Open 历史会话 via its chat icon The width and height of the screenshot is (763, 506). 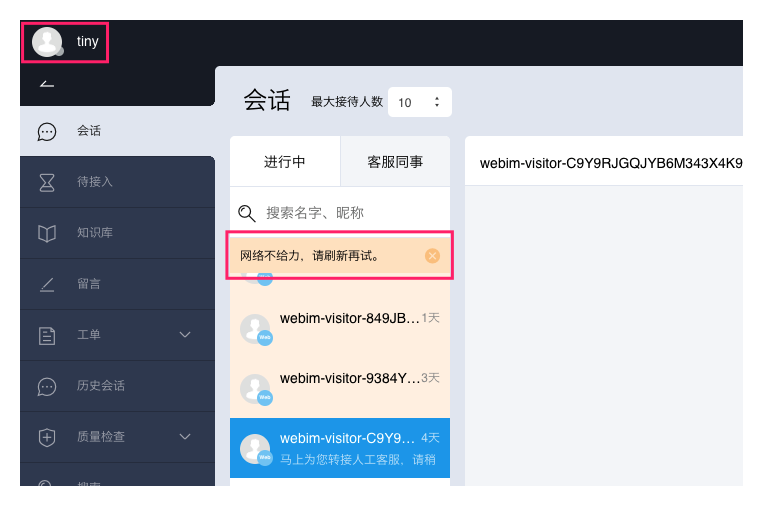(47, 386)
